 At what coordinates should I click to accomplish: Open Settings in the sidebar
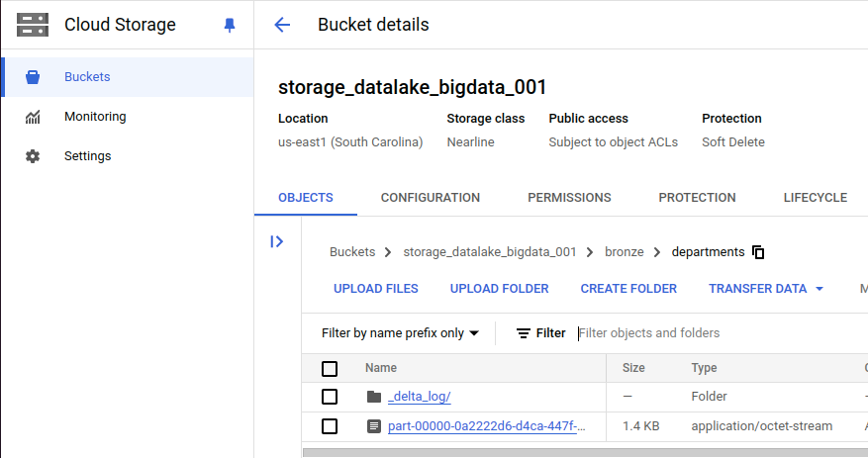(129, 156)
